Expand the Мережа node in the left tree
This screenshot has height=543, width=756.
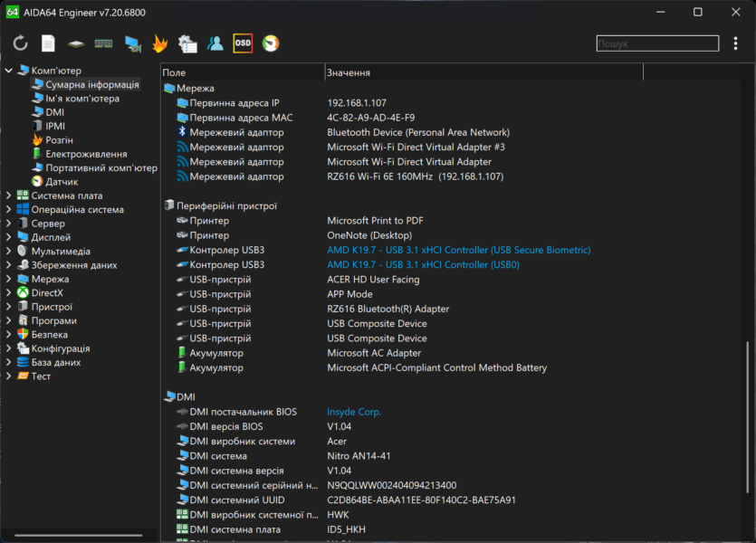pyautogui.click(x=8, y=279)
